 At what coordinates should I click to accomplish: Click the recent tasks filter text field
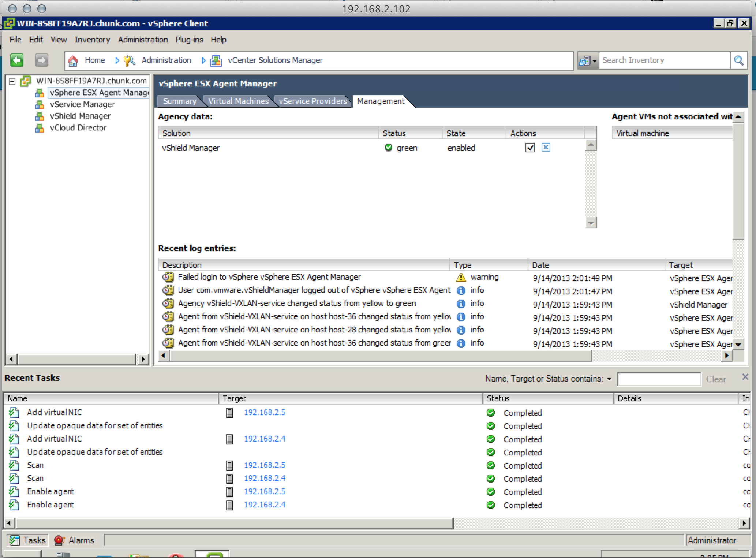coord(659,379)
